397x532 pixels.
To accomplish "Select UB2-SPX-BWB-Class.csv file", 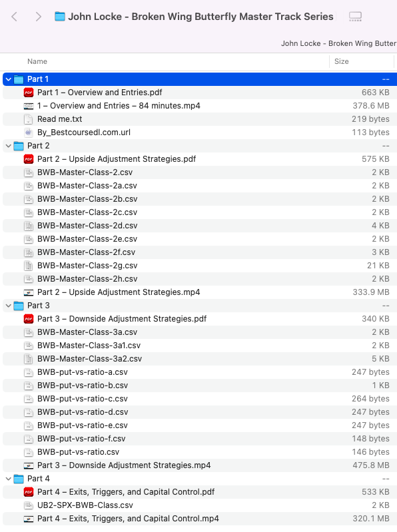I will click(200, 505).
